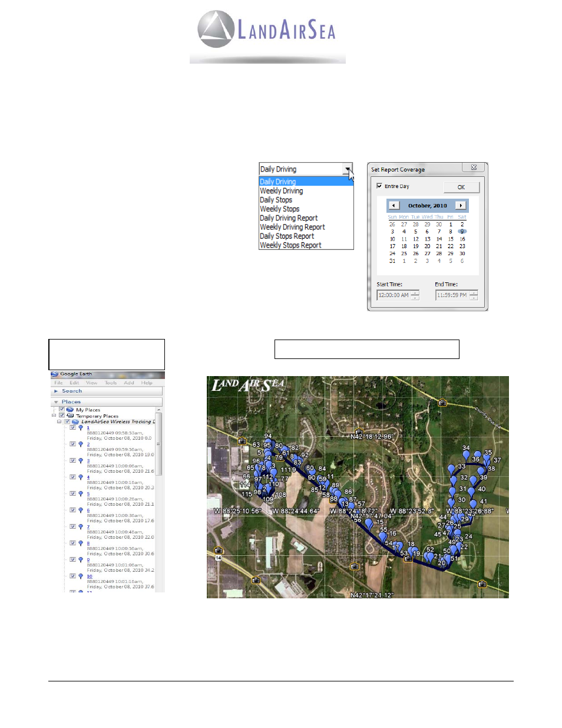Click the Temporary Places folder icon
Viewport: 562px width, 728px height.
pyautogui.click(x=70, y=416)
